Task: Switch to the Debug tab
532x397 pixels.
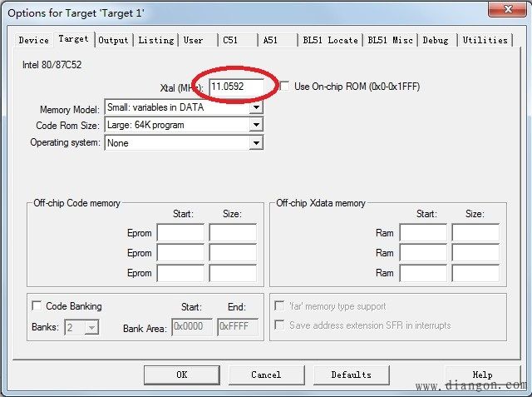Action: tap(437, 40)
